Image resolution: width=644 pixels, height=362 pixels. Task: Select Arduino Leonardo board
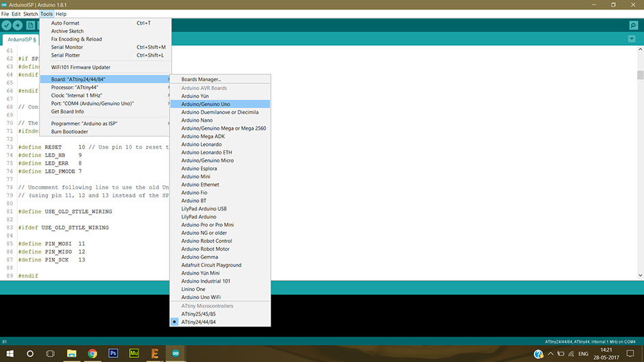click(x=220, y=145)
